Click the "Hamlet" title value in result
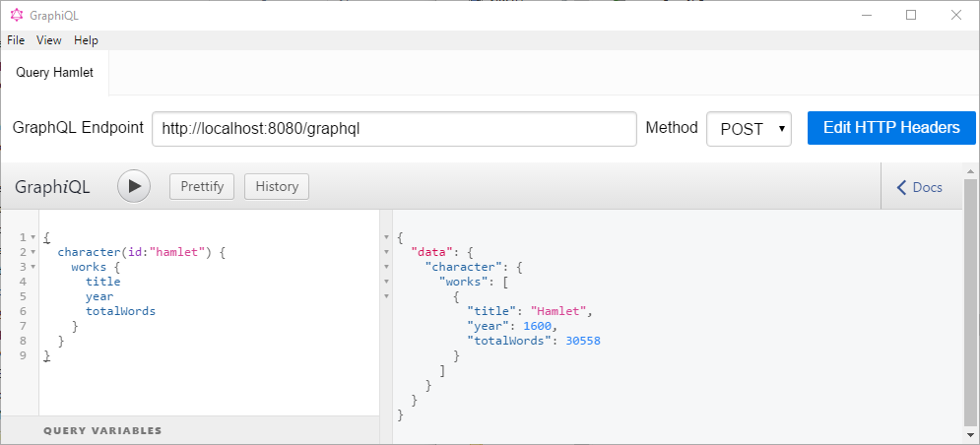Screen dimensions: 980x445 558,311
